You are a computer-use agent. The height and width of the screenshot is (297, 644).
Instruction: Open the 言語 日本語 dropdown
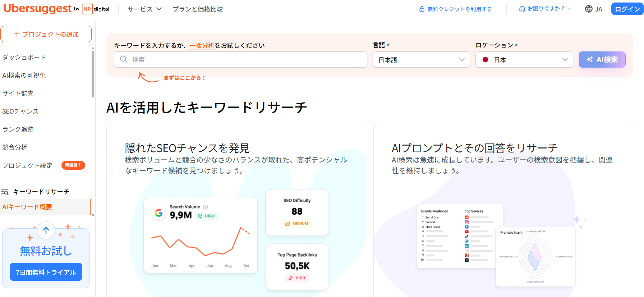pos(421,60)
